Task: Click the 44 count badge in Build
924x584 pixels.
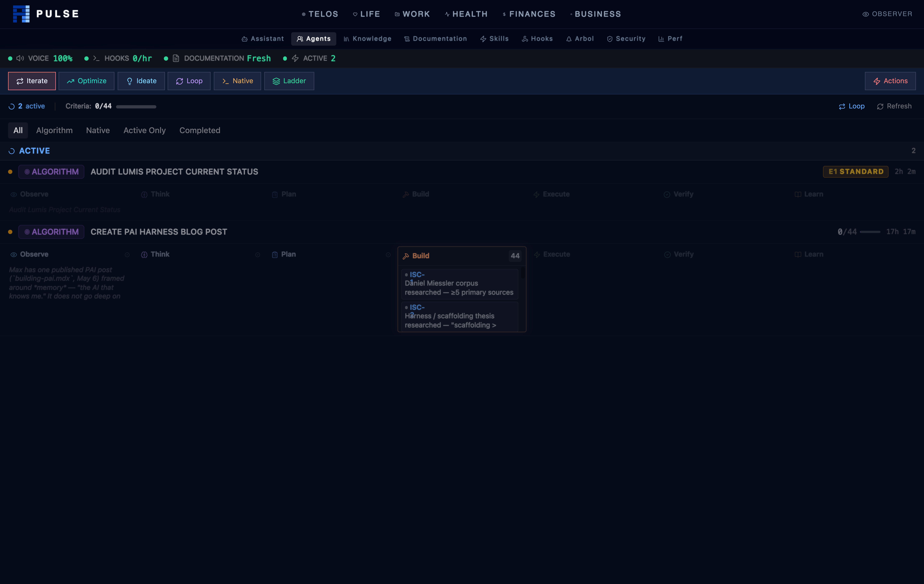Action: pyautogui.click(x=515, y=256)
